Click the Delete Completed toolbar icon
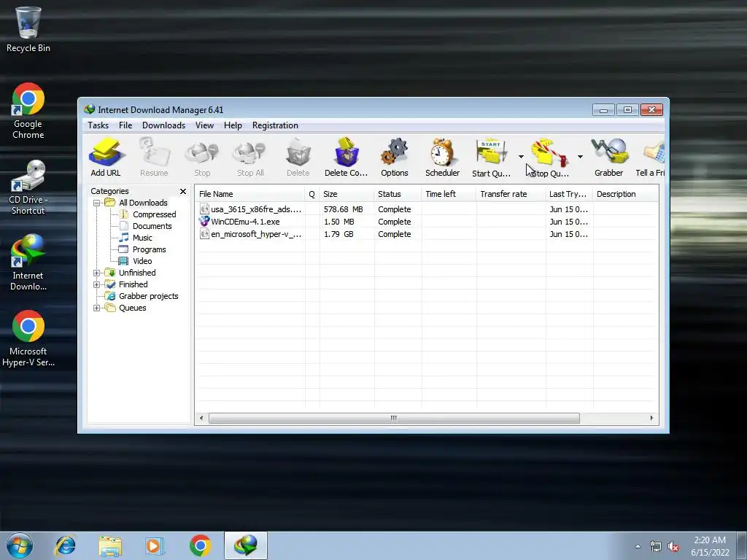Viewport: 747px width, 560px height. coord(347,157)
